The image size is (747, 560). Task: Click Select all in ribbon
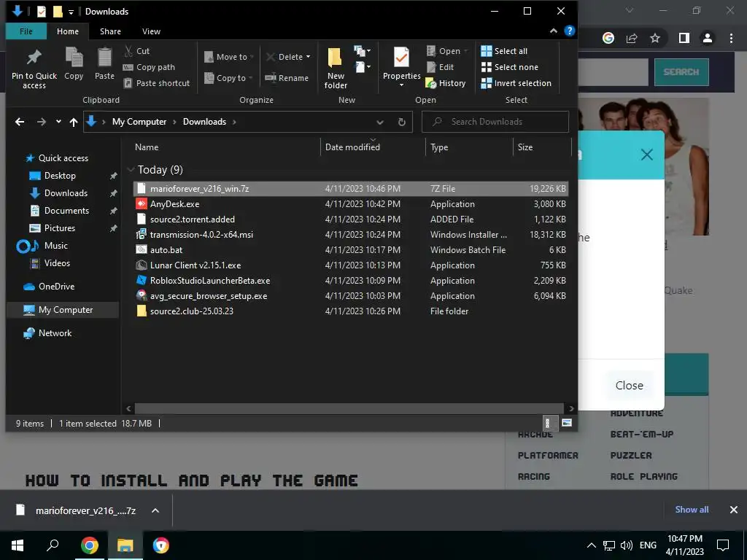tap(504, 51)
